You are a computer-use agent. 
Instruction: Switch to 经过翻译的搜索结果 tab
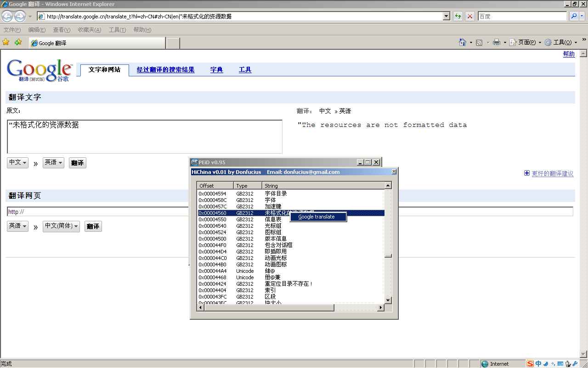click(x=165, y=70)
